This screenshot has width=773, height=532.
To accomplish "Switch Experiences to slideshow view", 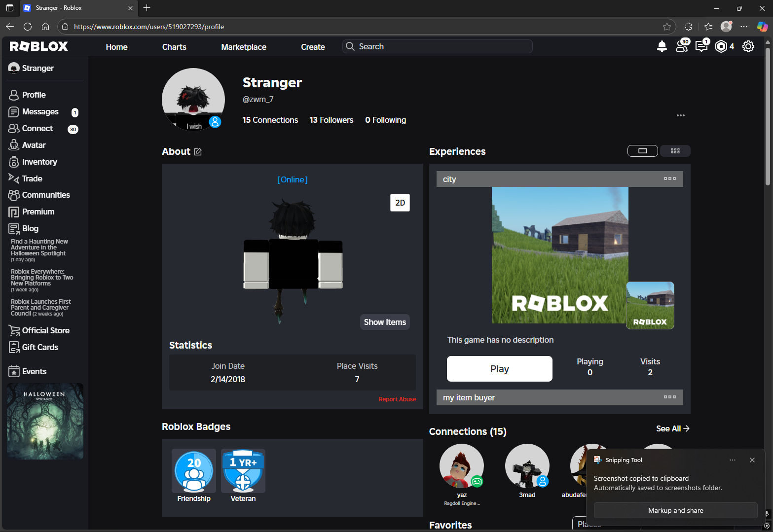I will point(642,151).
